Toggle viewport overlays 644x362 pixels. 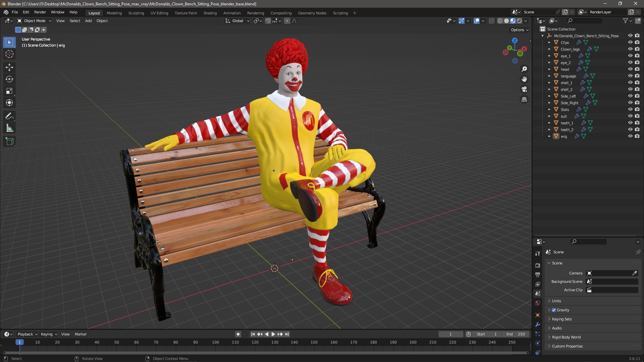pos(477,21)
